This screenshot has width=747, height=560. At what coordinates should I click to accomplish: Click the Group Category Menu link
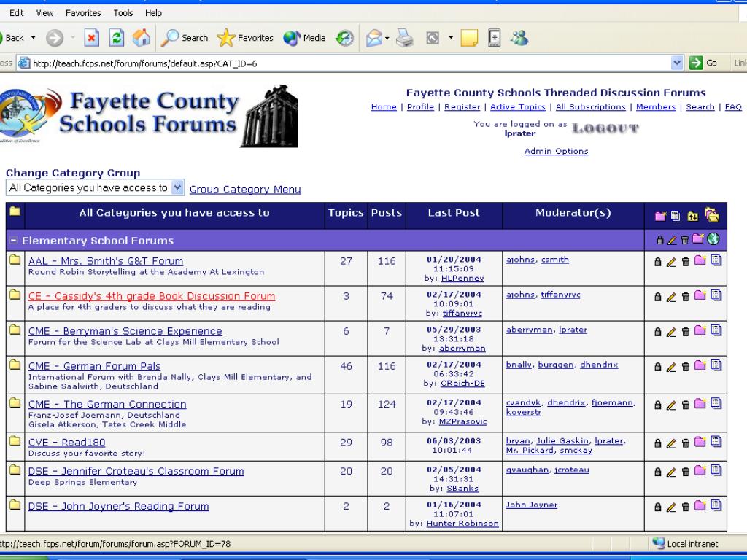coord(245,190)
